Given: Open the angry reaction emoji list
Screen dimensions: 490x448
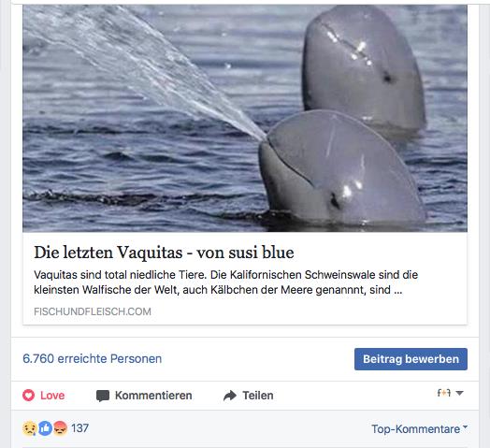Looking at the screenshot, I should 60,428.
